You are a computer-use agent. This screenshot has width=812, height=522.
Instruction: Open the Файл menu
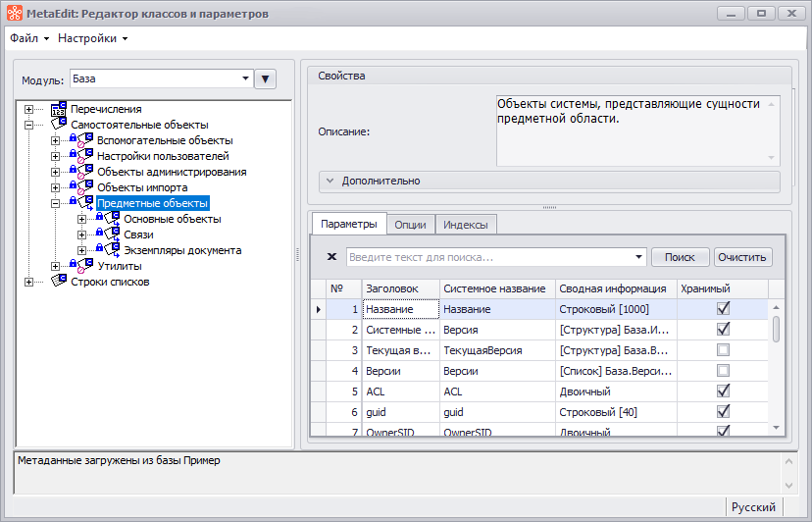tap(28, 38)
